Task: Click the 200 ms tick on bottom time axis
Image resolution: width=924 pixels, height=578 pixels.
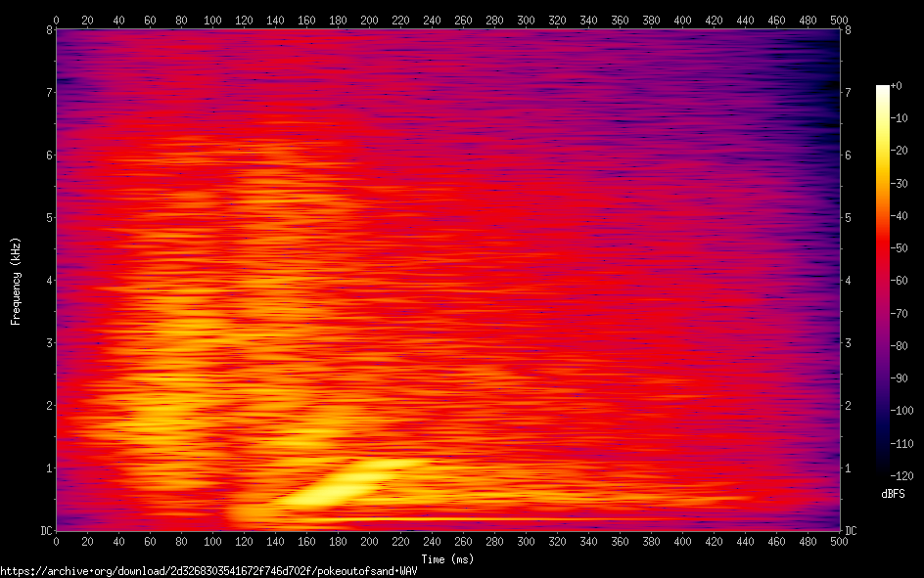Action: point(369,543)
